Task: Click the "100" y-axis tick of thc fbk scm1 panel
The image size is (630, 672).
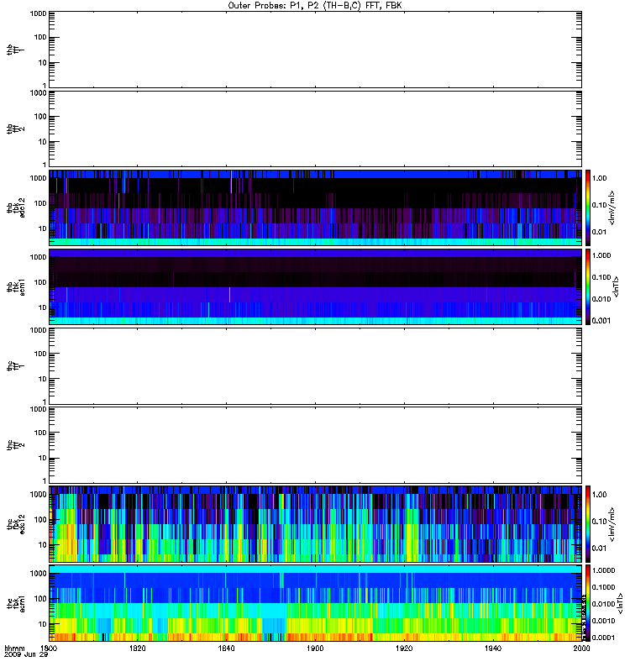Action: (40, 599)
